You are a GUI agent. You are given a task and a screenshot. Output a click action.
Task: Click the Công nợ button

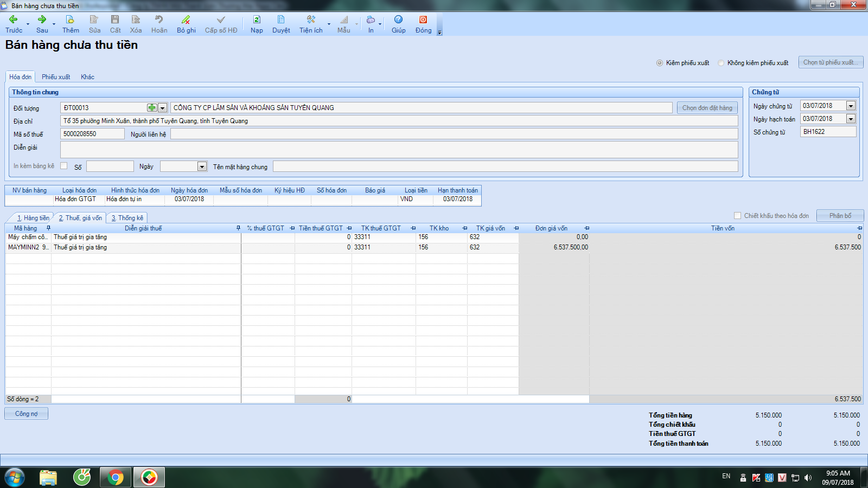pyautogui.click(x=26, y=414)
